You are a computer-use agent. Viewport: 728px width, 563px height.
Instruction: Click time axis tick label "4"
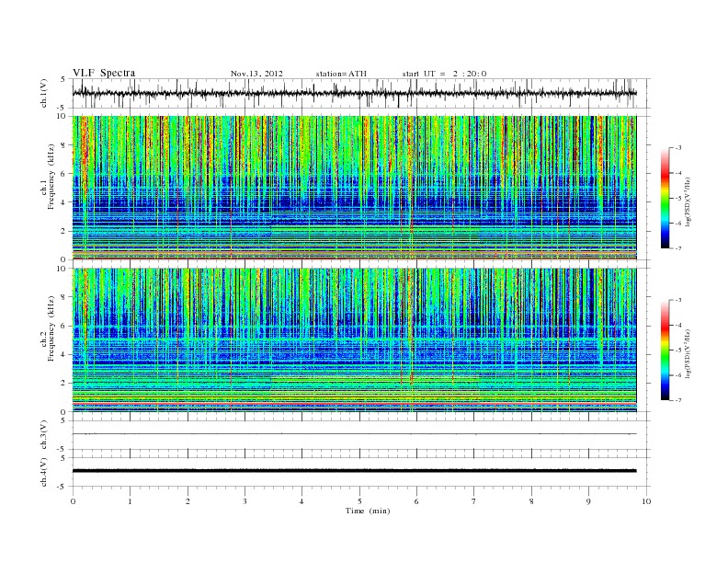(301, 501)
